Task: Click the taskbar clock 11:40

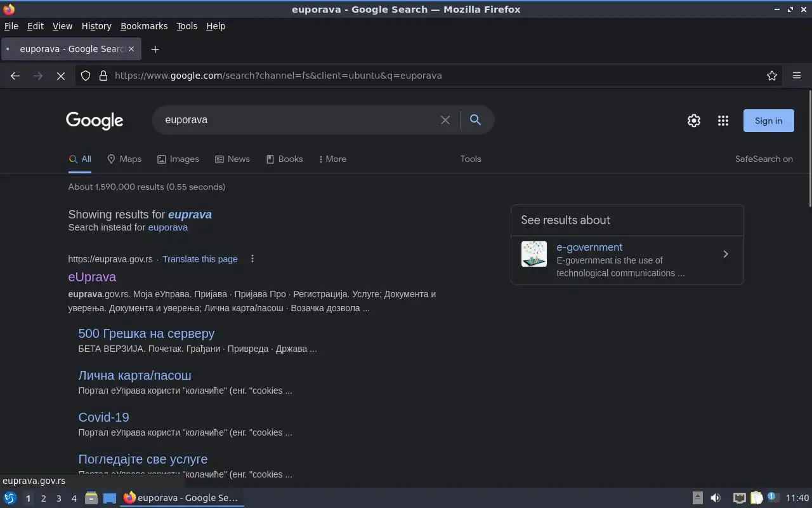Action: tap(797, 498)
